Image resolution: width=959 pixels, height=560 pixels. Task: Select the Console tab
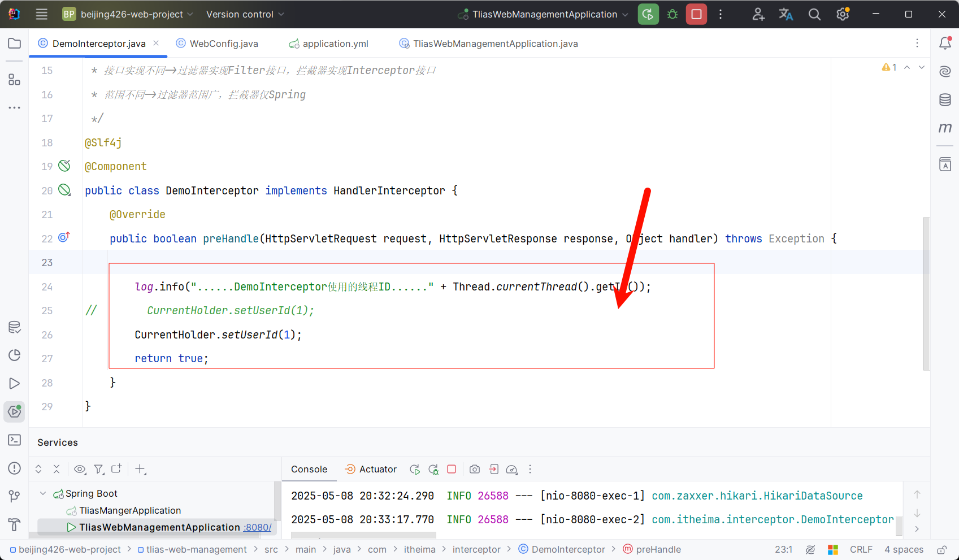coord(309,469)
